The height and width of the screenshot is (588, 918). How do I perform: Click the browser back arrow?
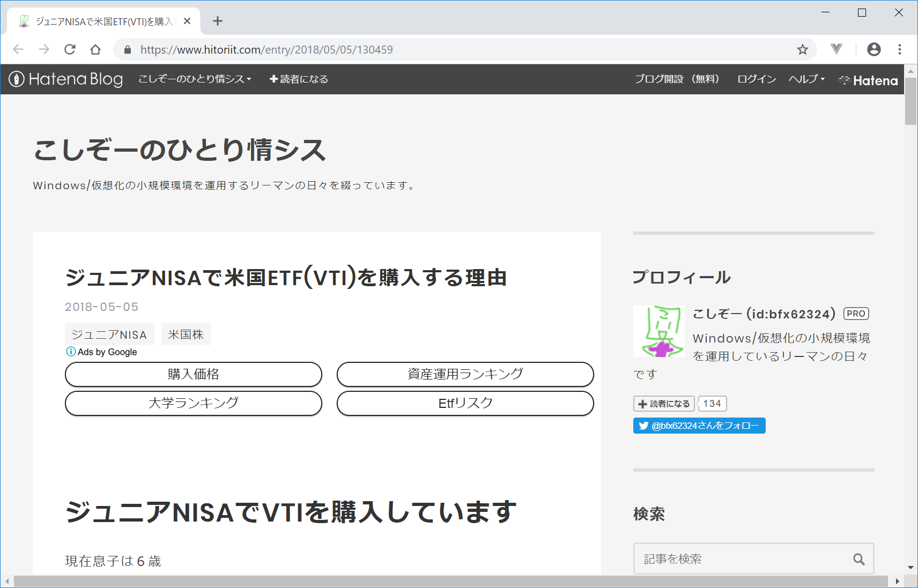point(18,49)
